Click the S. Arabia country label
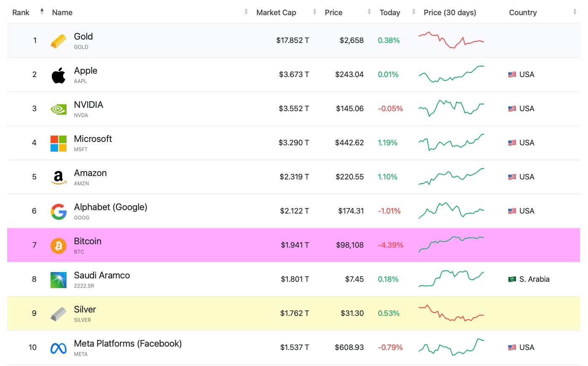 [534, 279]
